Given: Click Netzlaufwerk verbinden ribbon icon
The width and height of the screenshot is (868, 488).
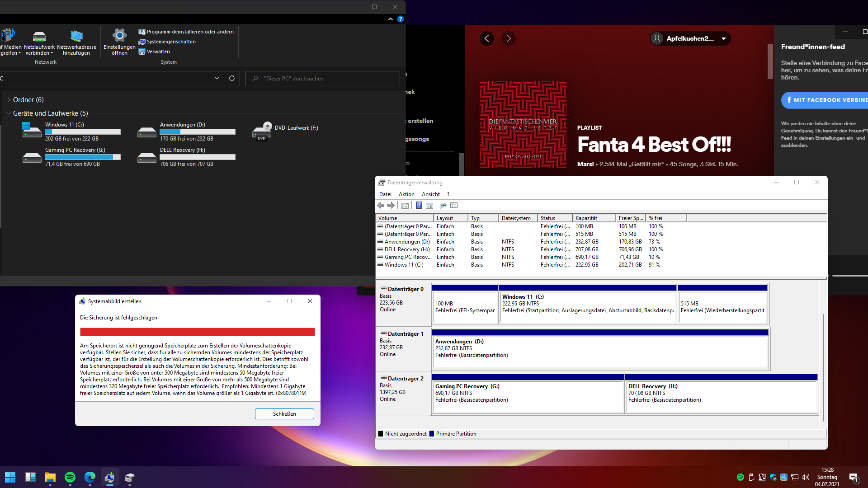Looking at the screenshot, I should click(39, 42).
